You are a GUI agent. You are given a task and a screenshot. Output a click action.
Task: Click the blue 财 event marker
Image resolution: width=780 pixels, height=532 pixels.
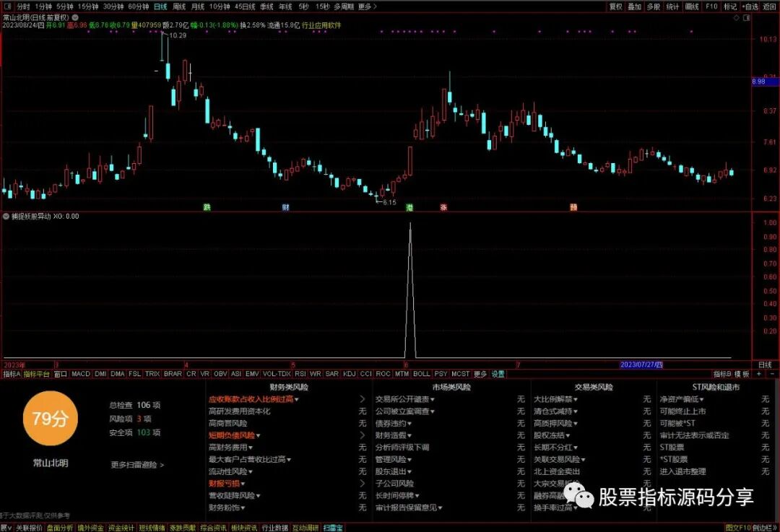click(x=285, y=207)
